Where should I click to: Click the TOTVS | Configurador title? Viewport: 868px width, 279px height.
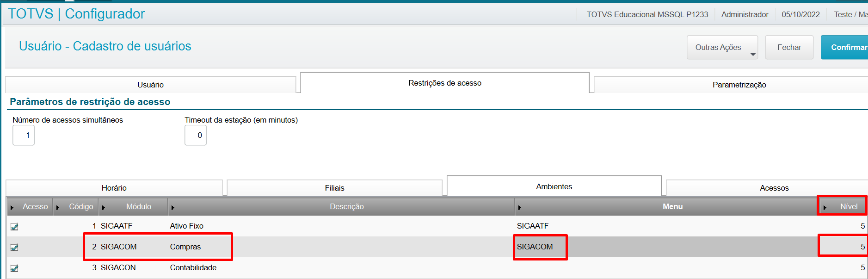(76, 14)
